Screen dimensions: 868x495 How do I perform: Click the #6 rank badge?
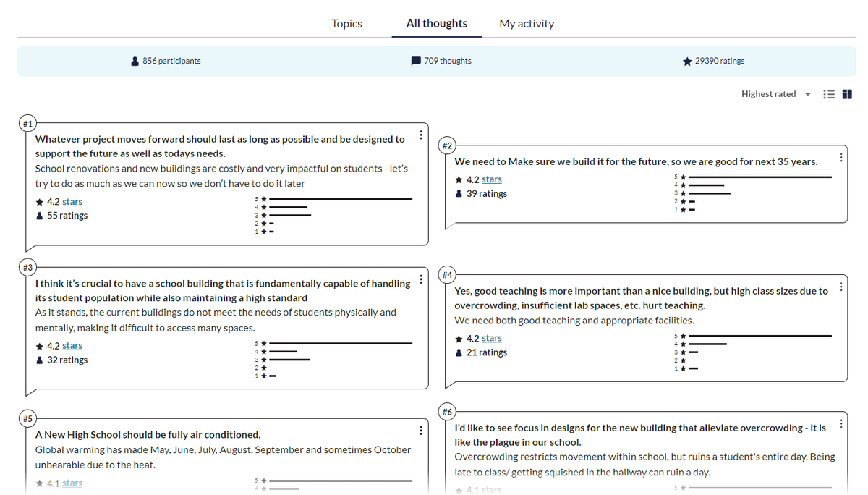pyautogui.click(x=447, y=412)
